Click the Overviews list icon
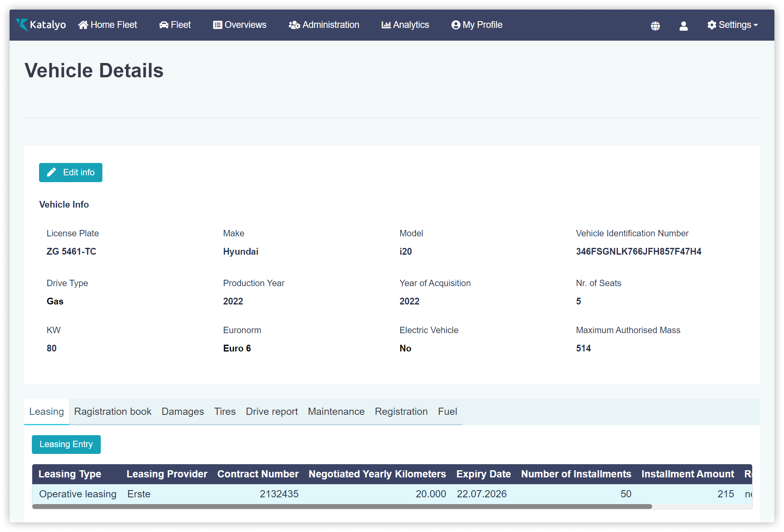This screenshot has height=532, width=784. 218,25
